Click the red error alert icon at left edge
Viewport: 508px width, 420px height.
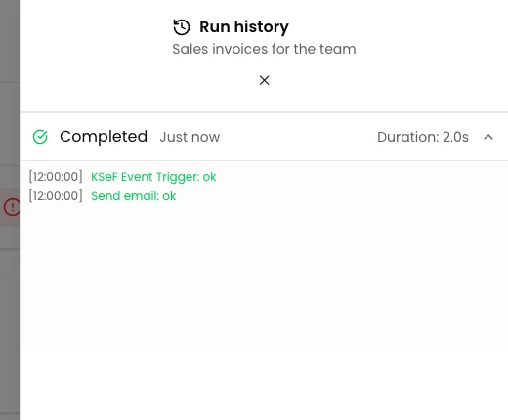click(12, 207)
